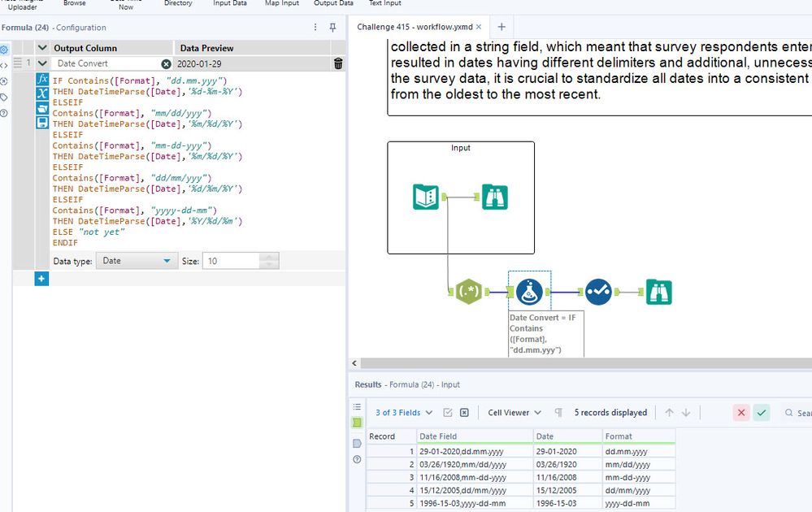Select the Directory tool in palette

pyautogui.click(x=178, y=3)
